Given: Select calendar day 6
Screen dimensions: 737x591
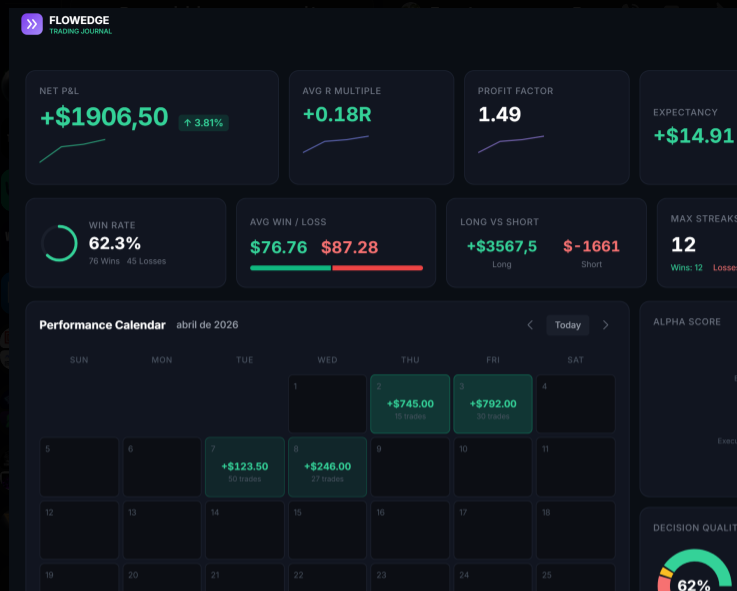Looking at the screenshot, I should coord(162,467).
